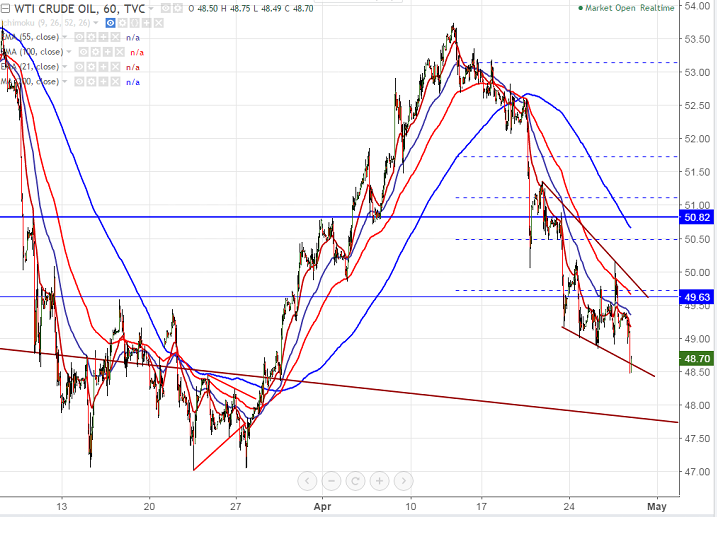
Task: Click the 13 date label on time axis
Action: (61, 506)
